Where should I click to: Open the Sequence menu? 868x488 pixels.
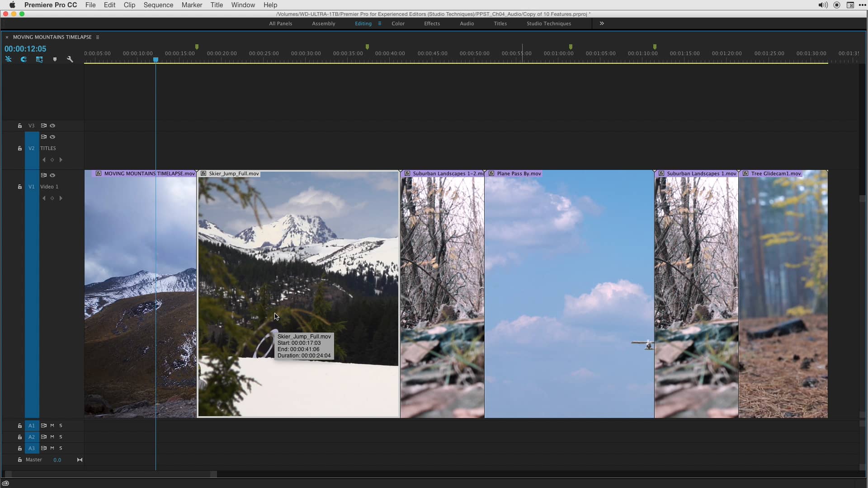[x=158, y=5]
